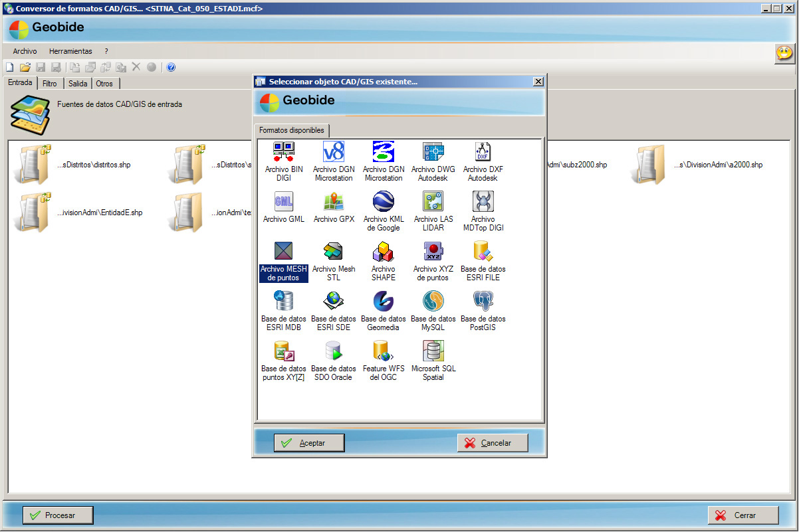Pick Base de datos PostGIS icon

[483, 302]
